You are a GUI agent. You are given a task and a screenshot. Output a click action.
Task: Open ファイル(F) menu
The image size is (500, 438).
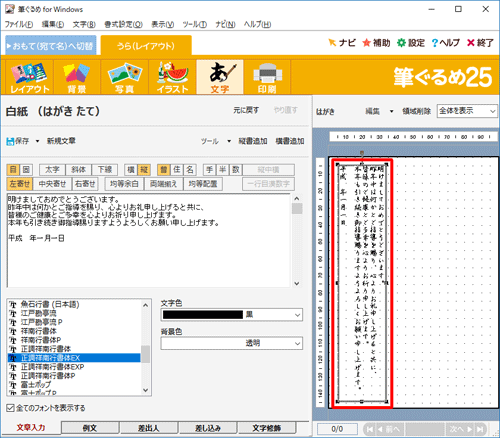19,24
